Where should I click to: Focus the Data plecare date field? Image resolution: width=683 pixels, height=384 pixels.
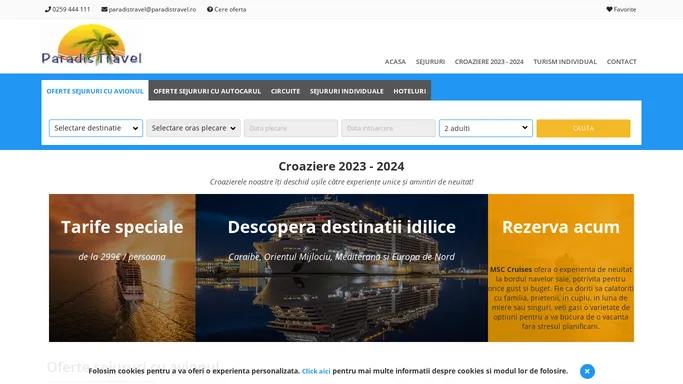291,128
